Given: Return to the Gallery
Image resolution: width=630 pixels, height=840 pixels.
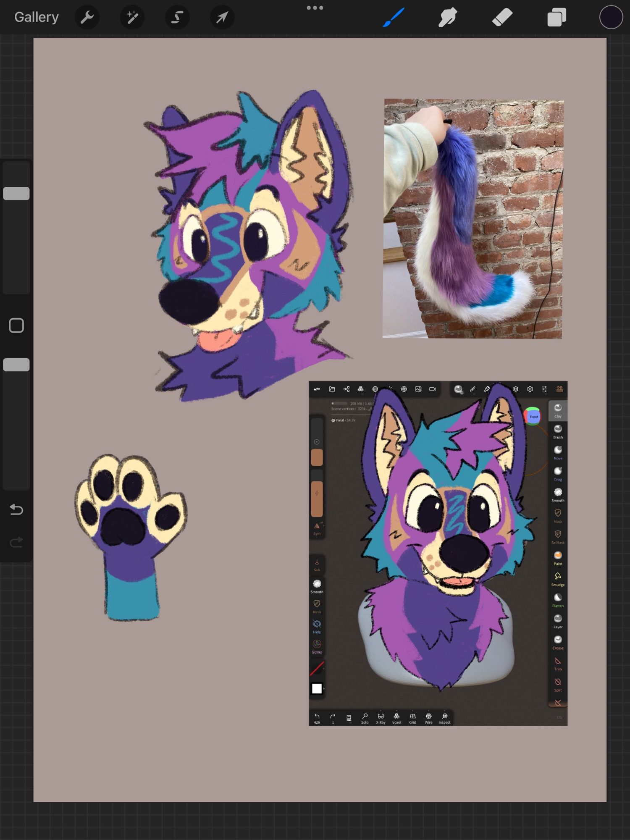Looking at the screenshot, I should [36, 17].
